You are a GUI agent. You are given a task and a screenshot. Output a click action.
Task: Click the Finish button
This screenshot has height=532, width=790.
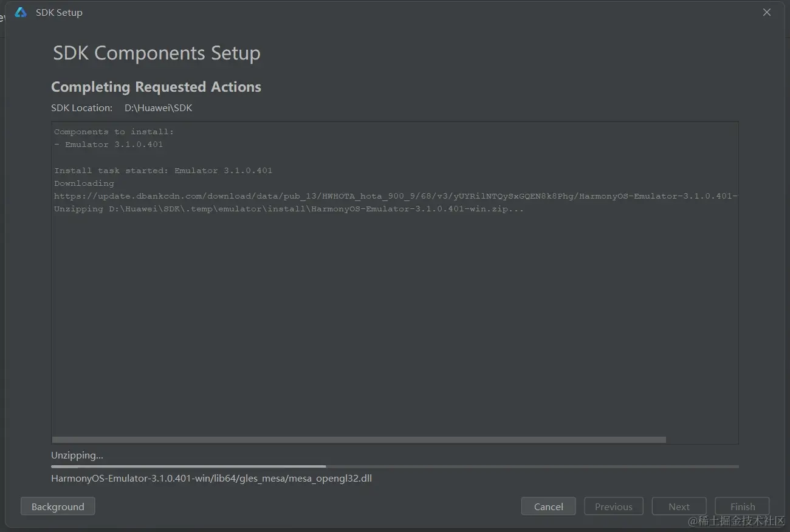[742, 506]
